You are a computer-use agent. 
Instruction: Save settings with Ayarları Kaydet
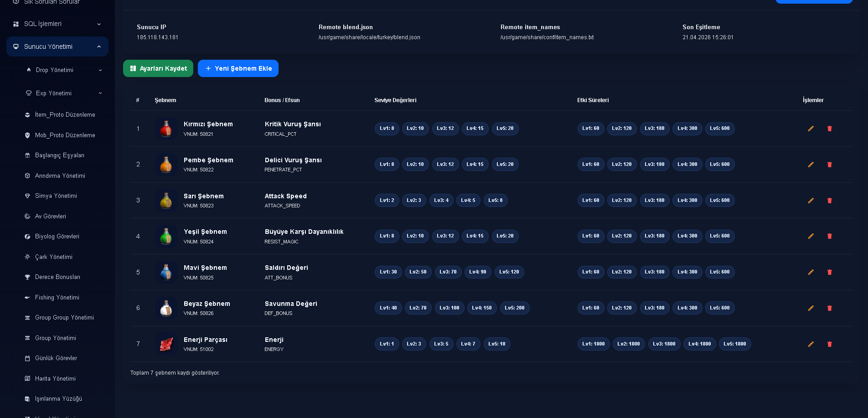(x=158, y=68)
